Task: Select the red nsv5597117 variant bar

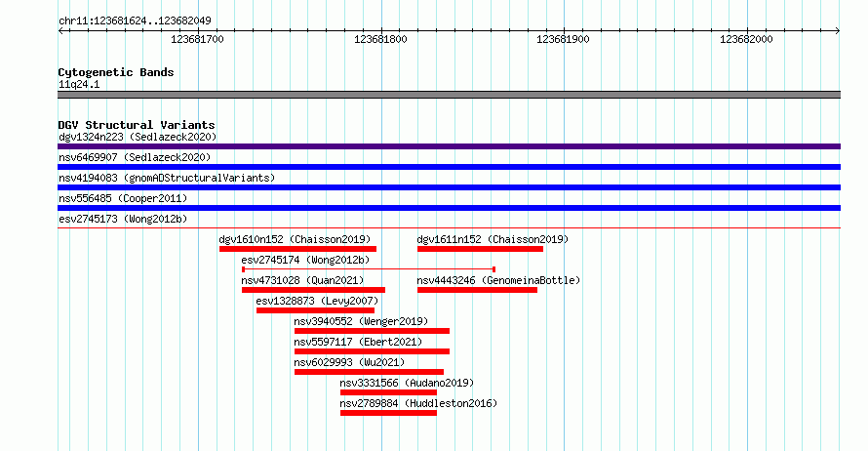Action: (372, 351)
